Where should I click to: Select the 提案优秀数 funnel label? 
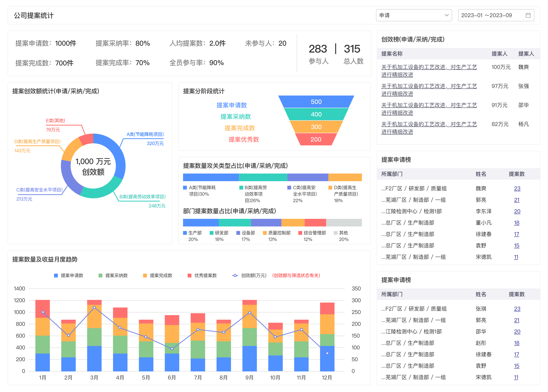click(244, 139)
